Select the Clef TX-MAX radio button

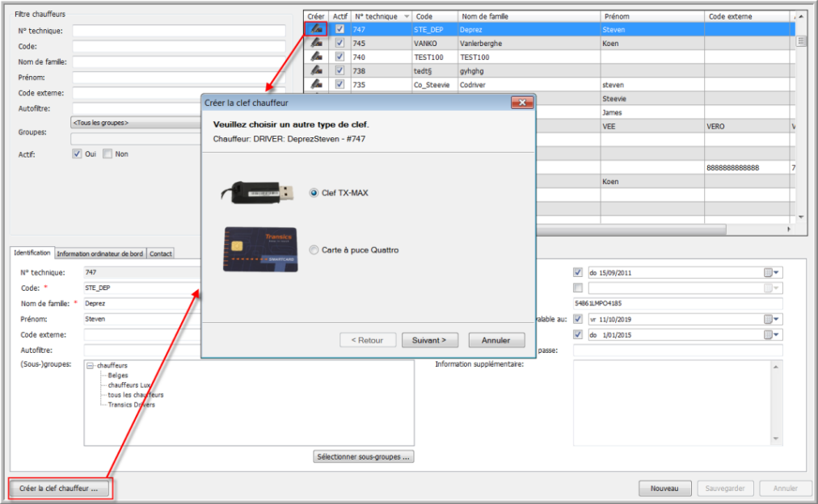(314, 192)
